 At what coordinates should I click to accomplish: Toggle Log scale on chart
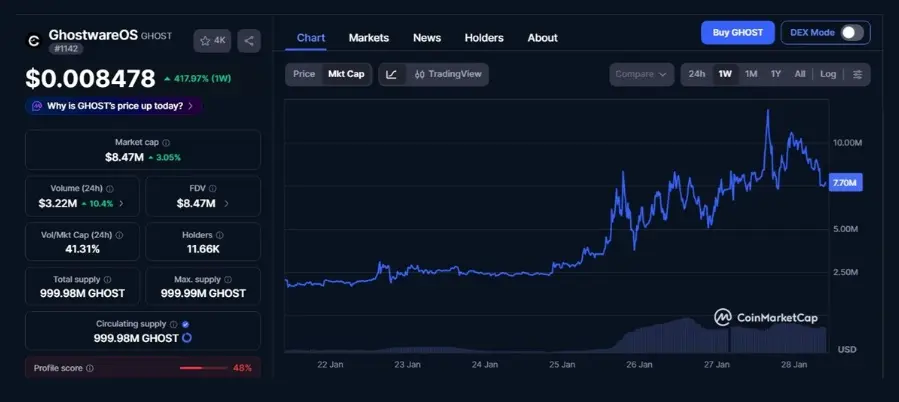[828, 74]
